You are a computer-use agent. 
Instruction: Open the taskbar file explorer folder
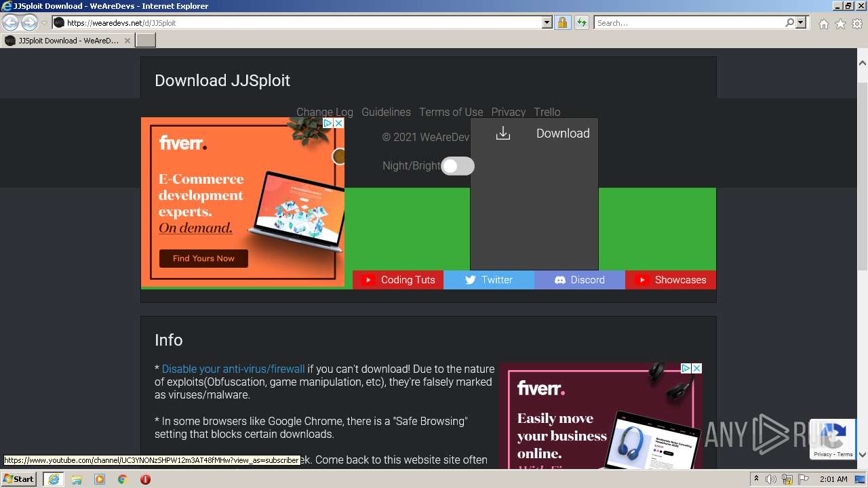[77, 479]
